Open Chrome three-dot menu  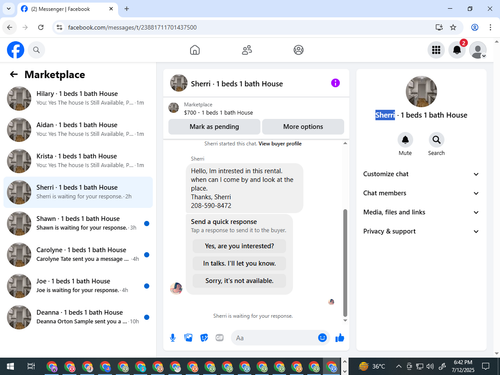tap(490, 27)
